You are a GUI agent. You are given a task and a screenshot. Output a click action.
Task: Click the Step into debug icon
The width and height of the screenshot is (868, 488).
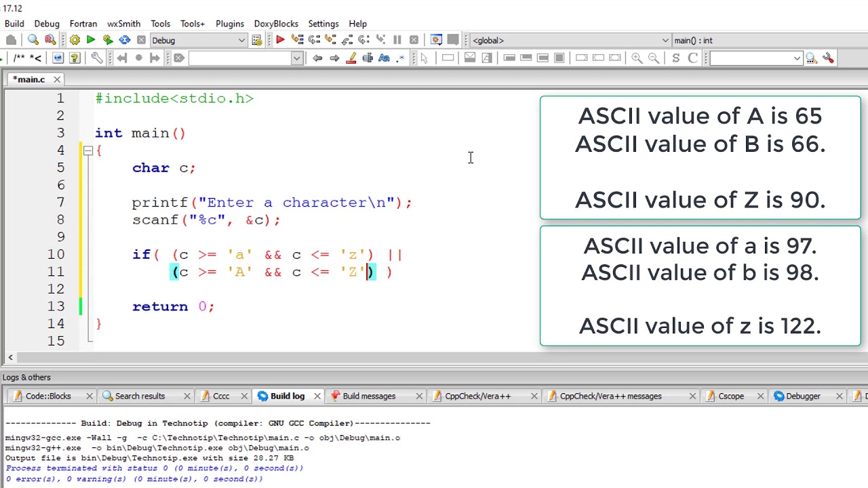click(x=331, y=40)
